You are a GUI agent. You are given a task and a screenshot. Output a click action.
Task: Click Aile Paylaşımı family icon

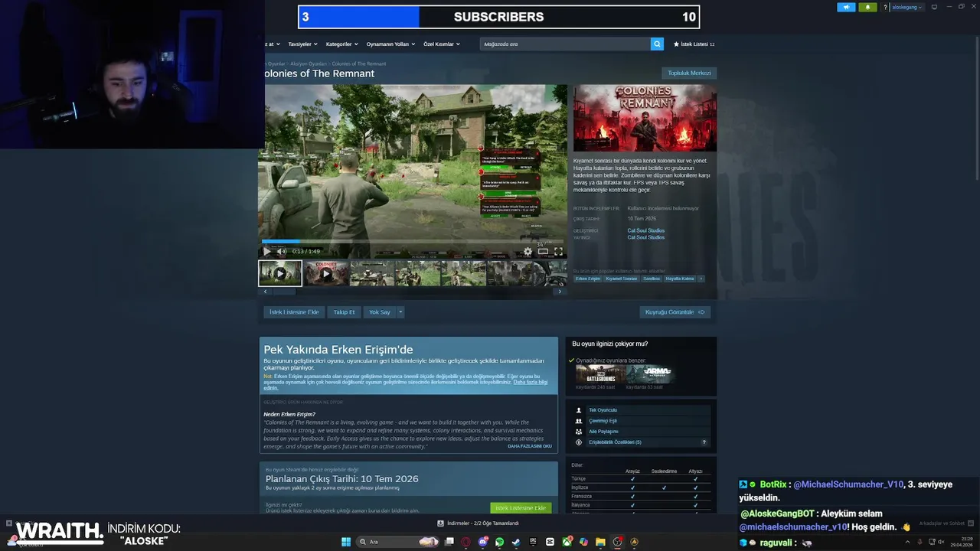[579, 432]
